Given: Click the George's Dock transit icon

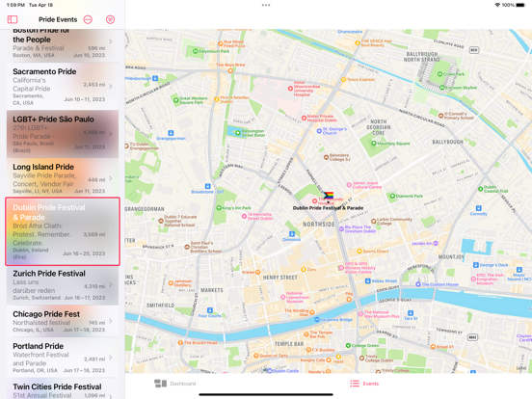Looking at the screenshot, I should 476,265.
